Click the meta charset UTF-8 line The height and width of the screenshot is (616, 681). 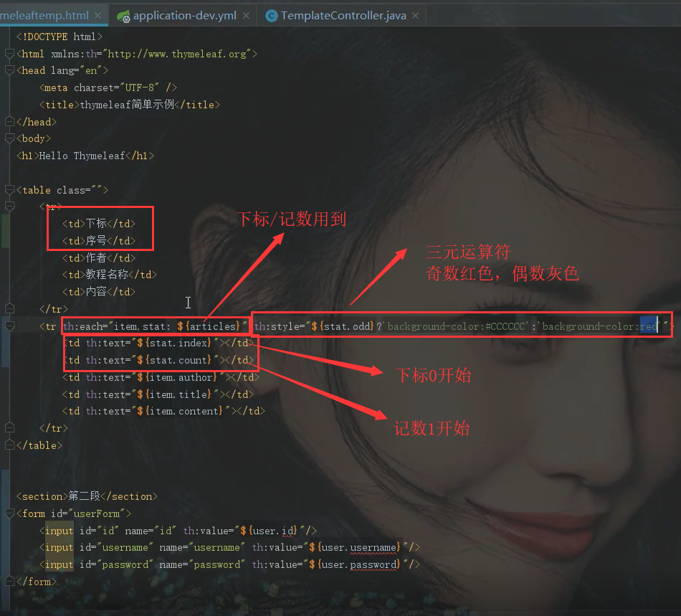click(108, 87)
